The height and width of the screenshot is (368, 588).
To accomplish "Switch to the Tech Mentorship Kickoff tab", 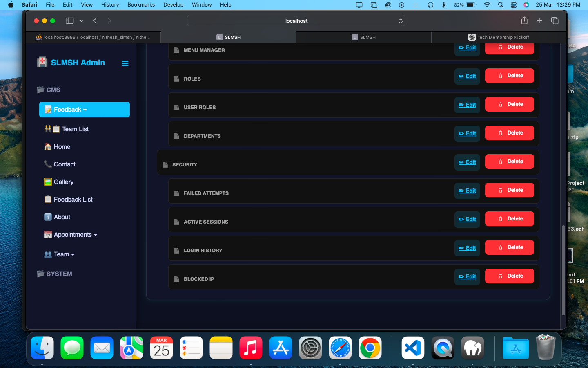I will [499, 37].
